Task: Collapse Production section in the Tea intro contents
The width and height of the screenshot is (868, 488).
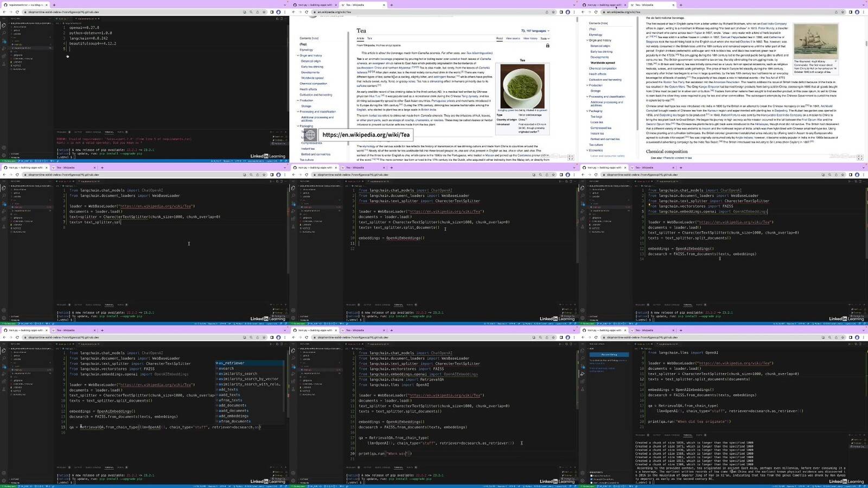Action: [298, 100]
